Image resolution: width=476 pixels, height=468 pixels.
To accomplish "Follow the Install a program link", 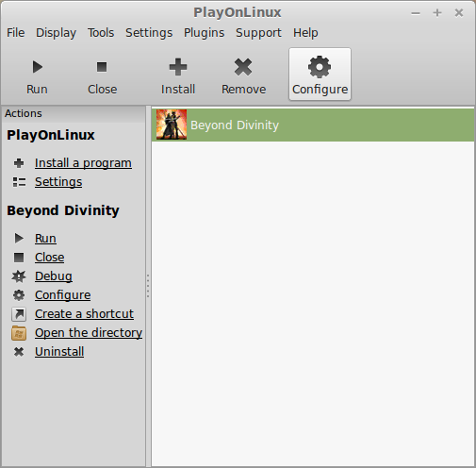I will pos(83,163).
